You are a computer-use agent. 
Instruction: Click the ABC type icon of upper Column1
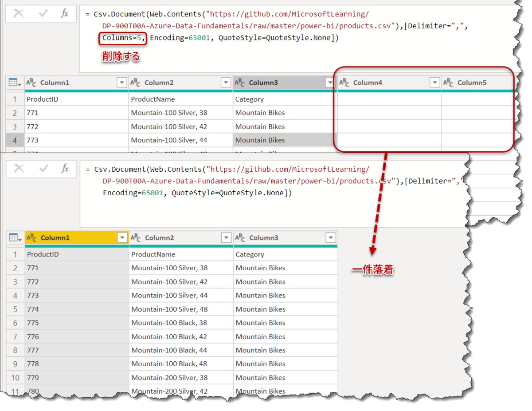(31, 83)
